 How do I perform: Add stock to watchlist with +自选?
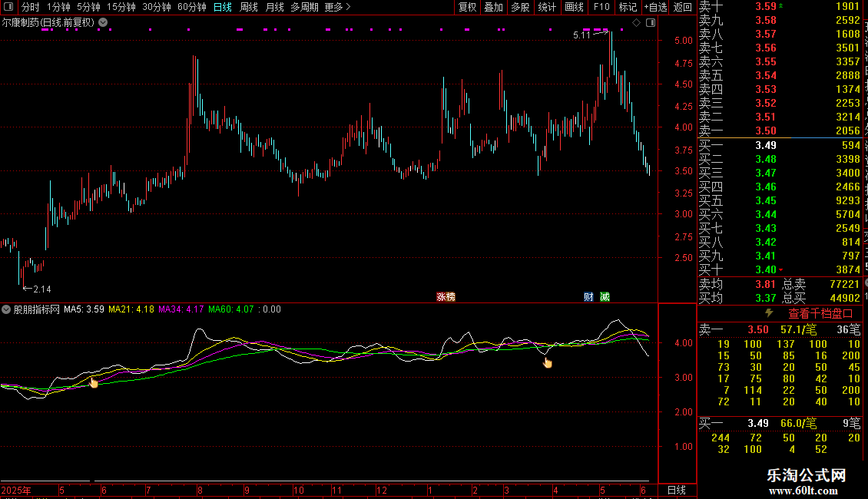(655, 7)
